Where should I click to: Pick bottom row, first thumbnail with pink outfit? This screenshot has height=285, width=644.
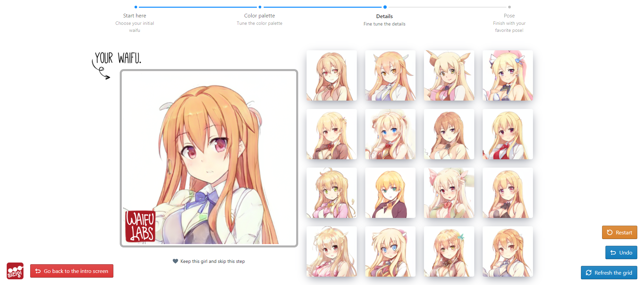332,251
